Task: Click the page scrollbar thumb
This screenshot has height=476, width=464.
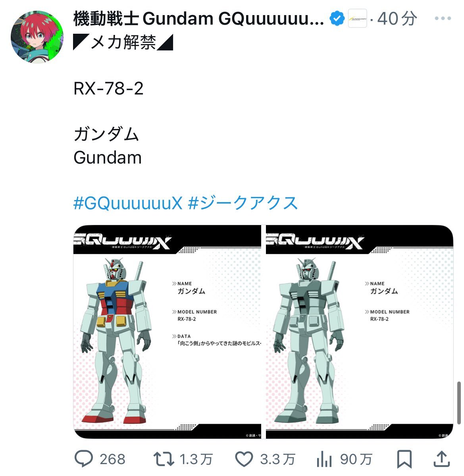Action: click(x=459, y=403)
